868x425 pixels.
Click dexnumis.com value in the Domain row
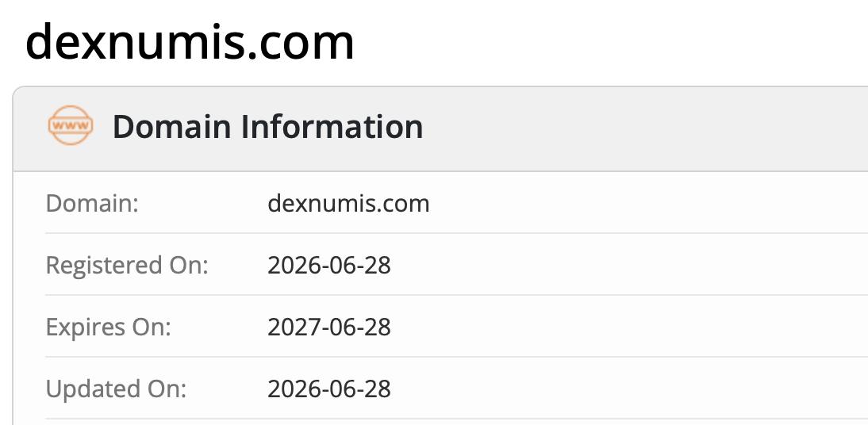pos(349,203)
